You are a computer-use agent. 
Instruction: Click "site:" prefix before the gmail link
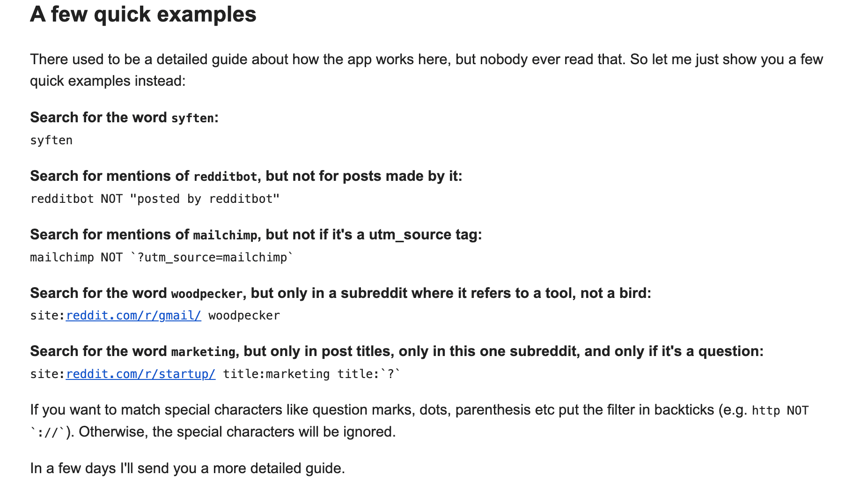tap(47, 316)
